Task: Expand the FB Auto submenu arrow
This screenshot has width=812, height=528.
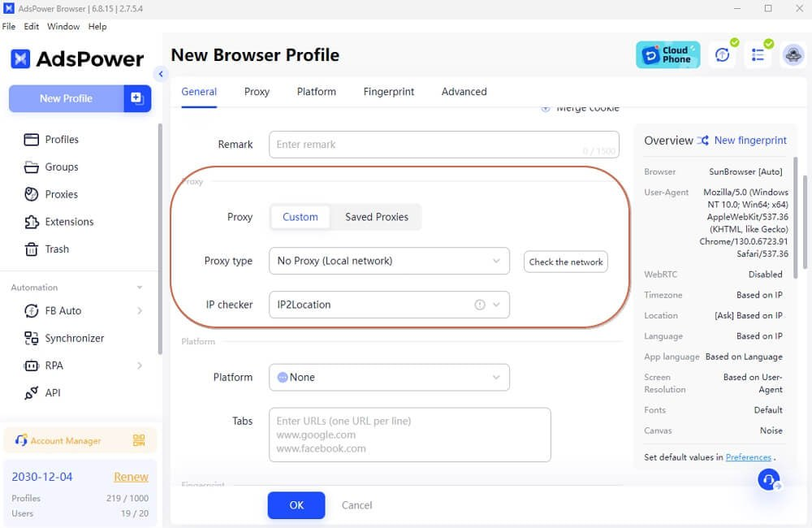Action: (x=140, y=311)
